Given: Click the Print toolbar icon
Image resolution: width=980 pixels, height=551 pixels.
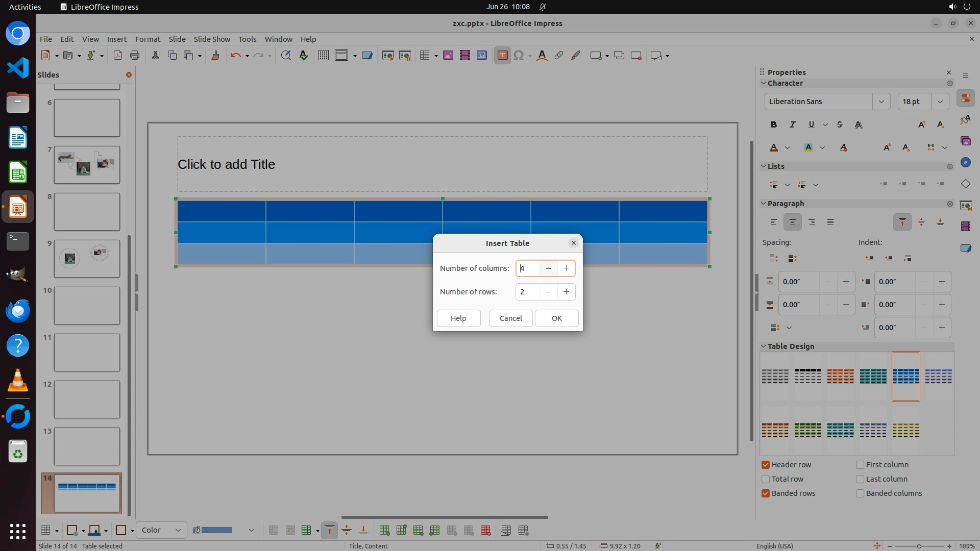Looking at the screenshot, I should pos(135,56).
